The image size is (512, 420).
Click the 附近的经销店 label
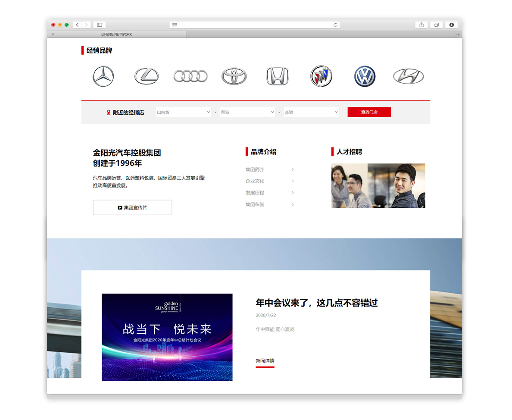pyautogui.click(x=128, y=113)
